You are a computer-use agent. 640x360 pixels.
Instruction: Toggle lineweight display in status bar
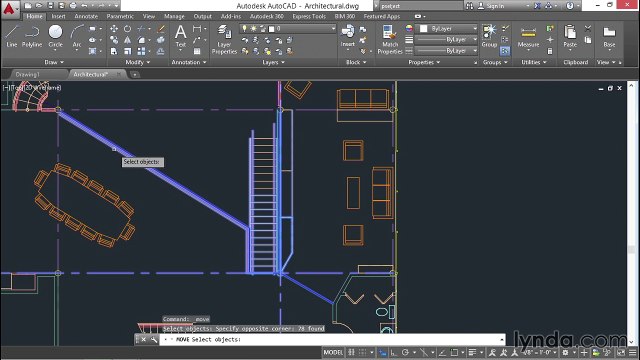point(472,352)
